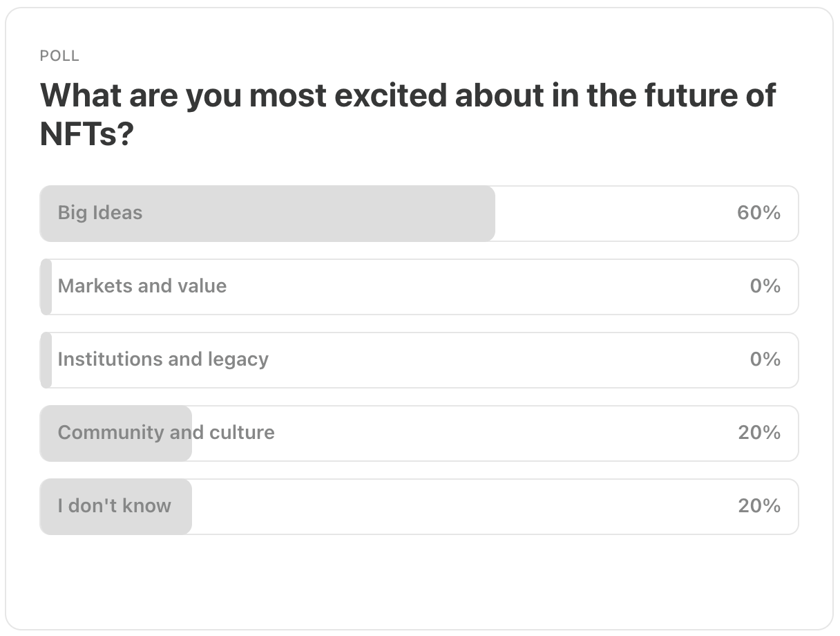The height and width of the screenshot is (636, 840).
Task: Click the 0% result beside Markets and value
Action: point(765,286)
